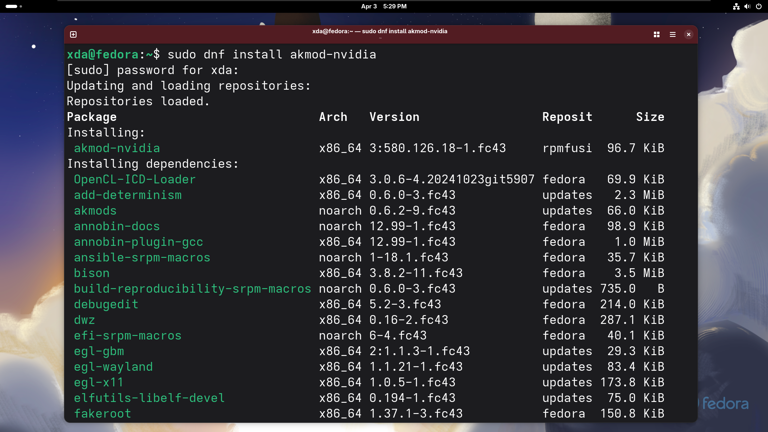Click the rpmfusi repository entry

point(567,148)
